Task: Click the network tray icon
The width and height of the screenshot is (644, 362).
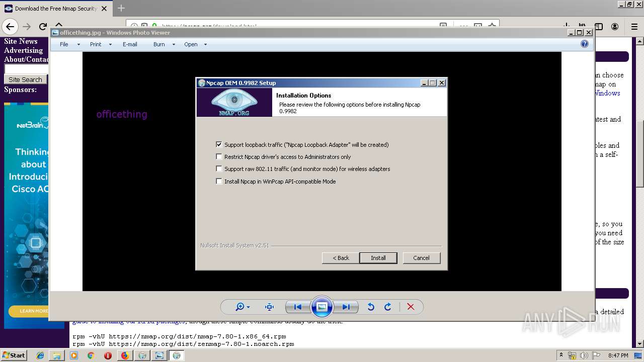Action: tap(572, 355)
